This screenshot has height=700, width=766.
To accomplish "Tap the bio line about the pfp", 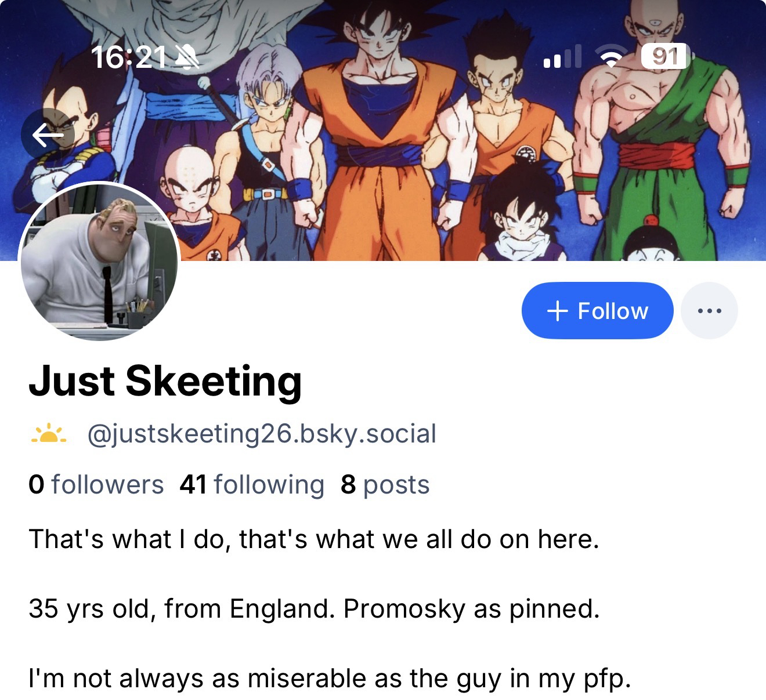I will click(x=330, y=679).
